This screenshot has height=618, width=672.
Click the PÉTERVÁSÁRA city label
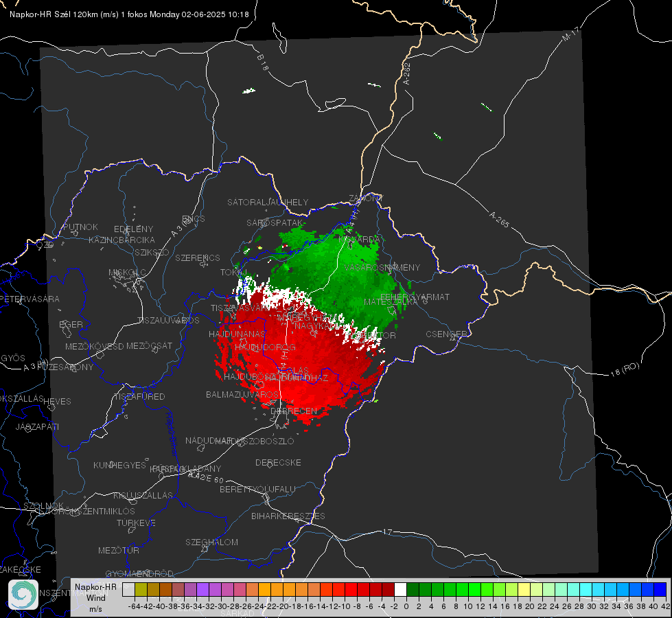pos(30,299)
